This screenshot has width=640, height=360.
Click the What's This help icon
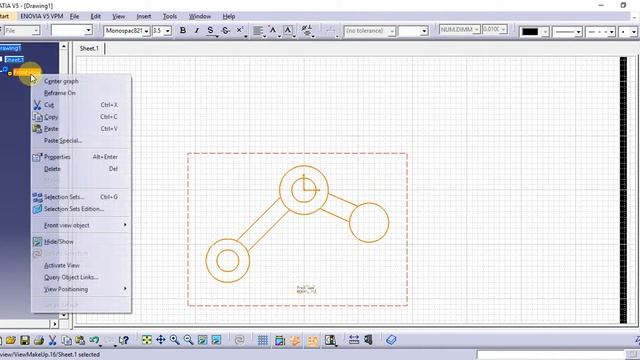click(124, 340)
